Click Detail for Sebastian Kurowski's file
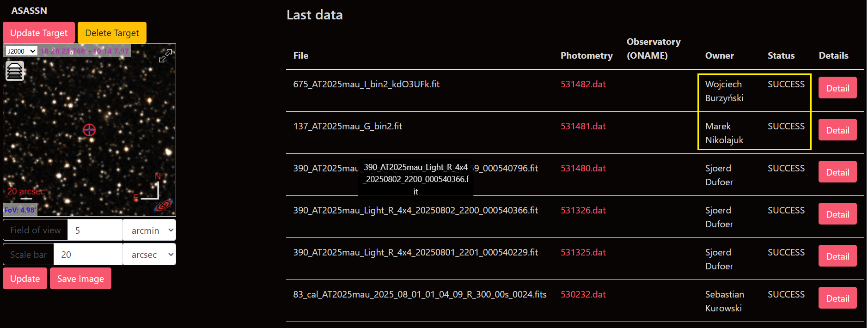The image size is (868, 328). (x=837, y=298)
